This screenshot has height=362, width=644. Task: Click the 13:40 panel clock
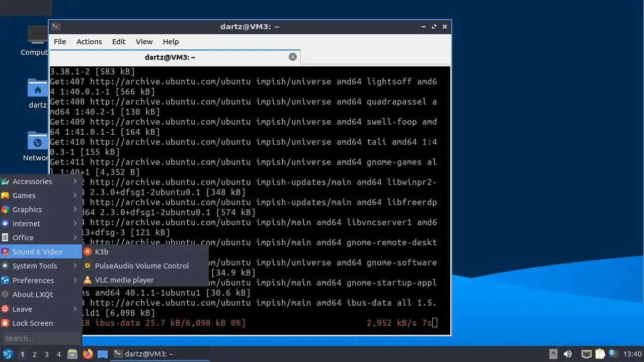pyautogui.click(x=632, y=354)
